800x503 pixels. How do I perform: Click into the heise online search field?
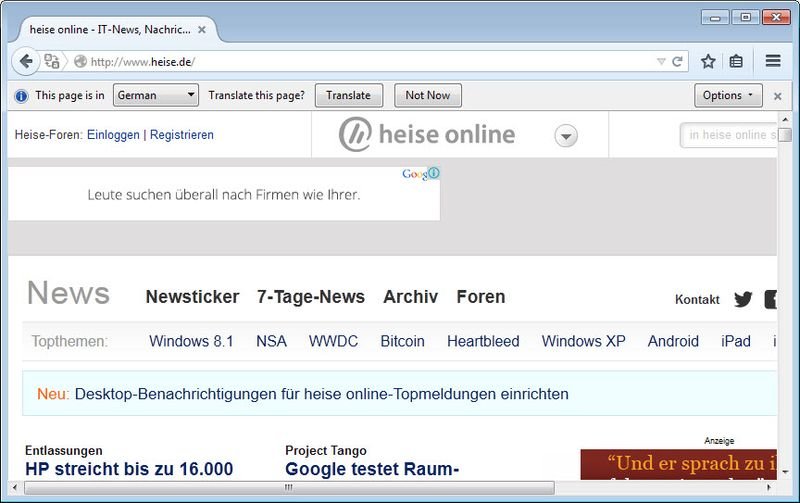(730, 135)
